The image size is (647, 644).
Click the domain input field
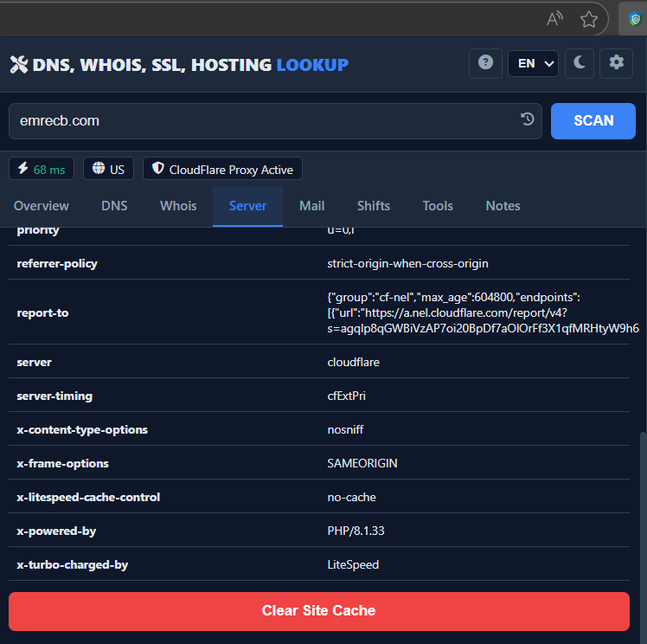pyautogui.click(x=259, y=121)
